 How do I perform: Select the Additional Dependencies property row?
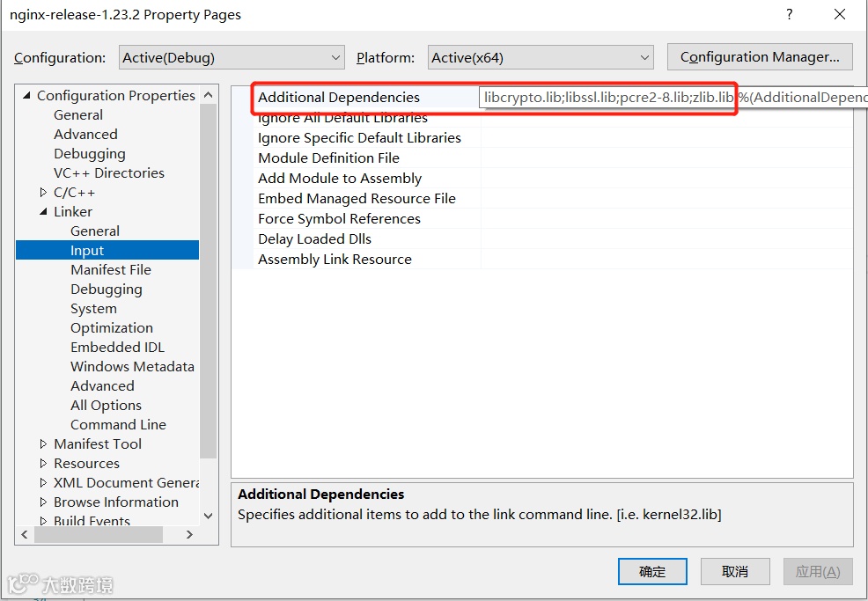[x=339, y=98]
